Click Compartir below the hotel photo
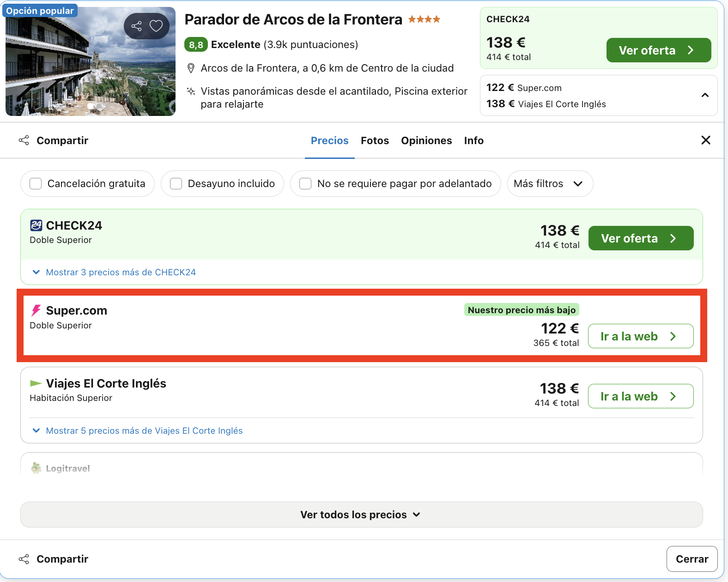The width and height of the screenshot is (728, 582). pyautogui.click(x=54, y=140)
